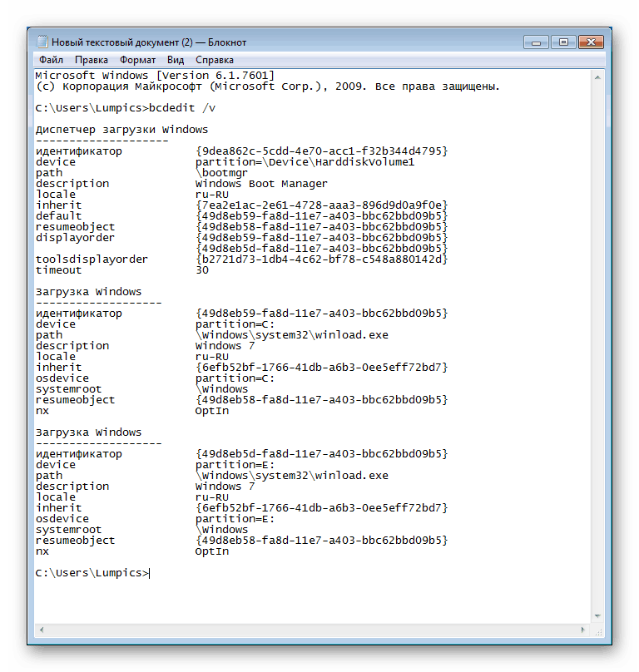This screenshot has width=639, height=672.
Task: Click the 'partition=C:' device value
Action: (235, 324)
